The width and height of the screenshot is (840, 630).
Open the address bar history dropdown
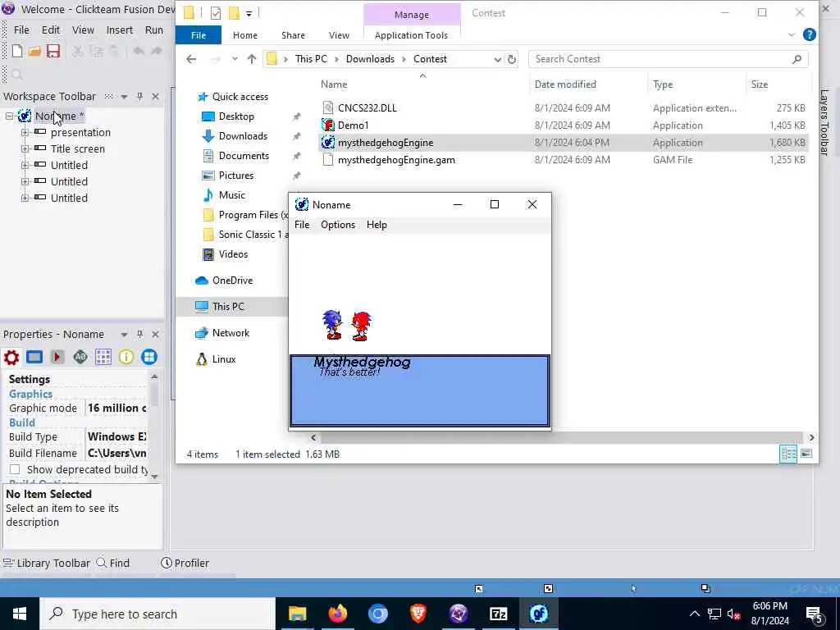click(497, 59)
